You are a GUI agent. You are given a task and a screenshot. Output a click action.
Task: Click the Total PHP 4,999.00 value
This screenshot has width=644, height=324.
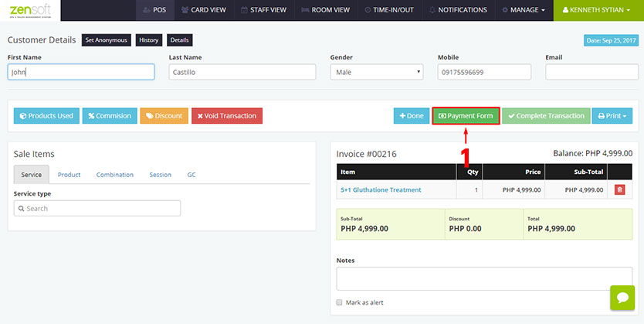pyautogui.click(x=551, y=229)
